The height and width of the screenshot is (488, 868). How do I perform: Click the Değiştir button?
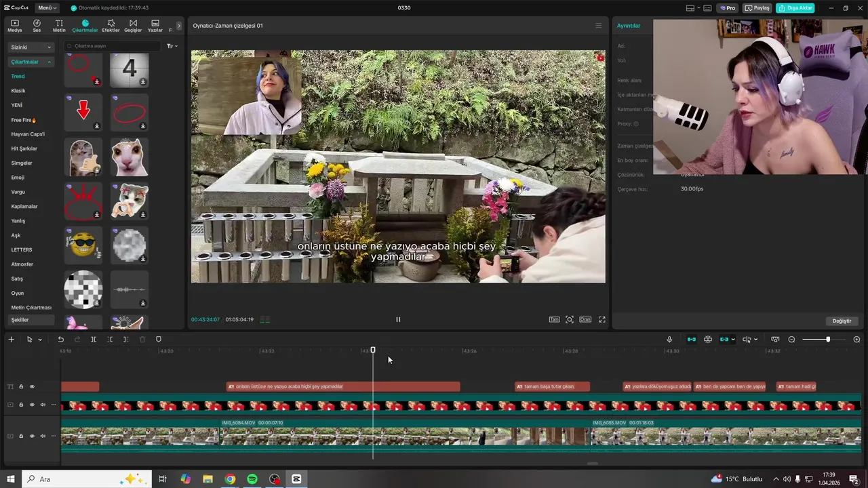842,321
